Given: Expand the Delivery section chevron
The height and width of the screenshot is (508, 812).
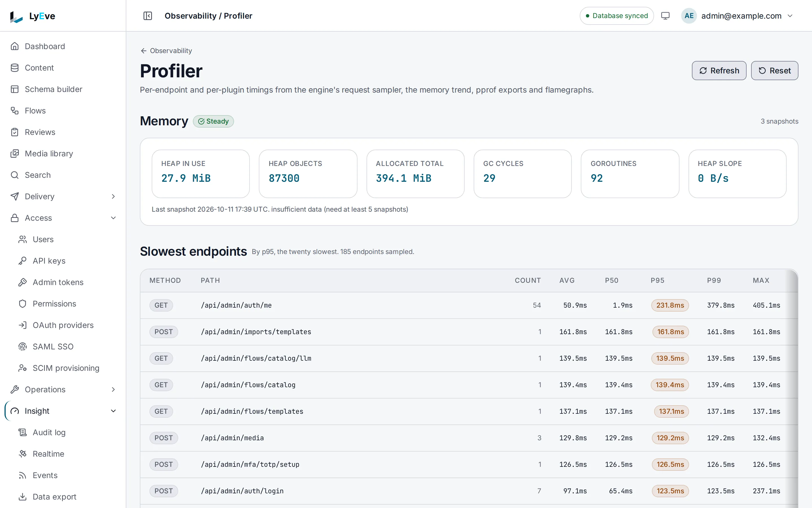Looking at the screenshot, I should coord(113,196).
